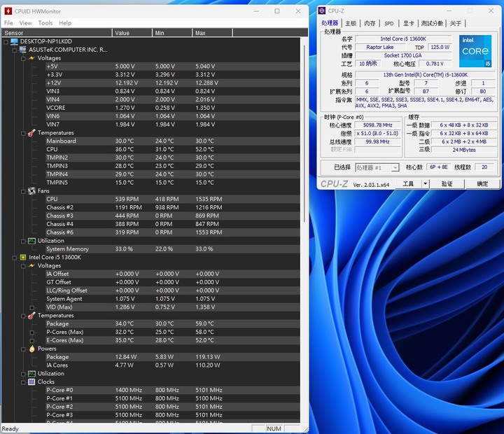Viewport: 504px width, 434px height.
Task: Click the CPU-Z purple app icon
Action: tap(322, 11)
